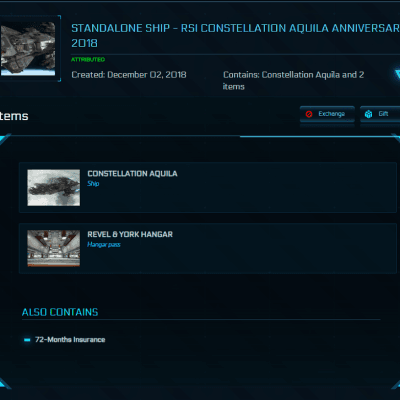Click the Ship type label under Constellation Aquila
400x400 pixels.
(93, 184)
